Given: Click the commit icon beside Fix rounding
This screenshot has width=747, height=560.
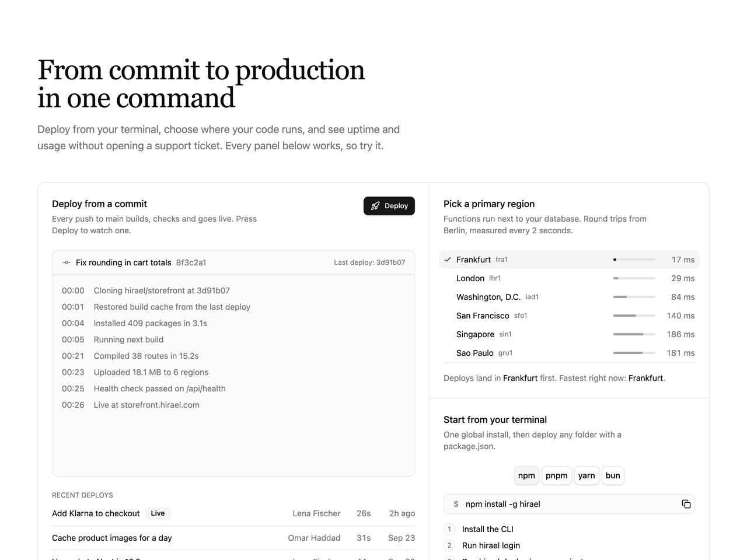Looking at the screenshot, I should (67, 262).
